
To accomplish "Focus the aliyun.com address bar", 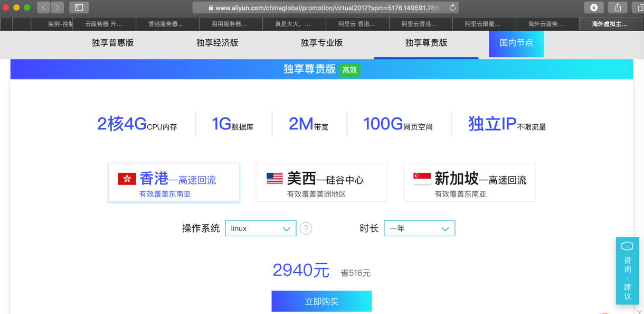I will point(326,7).
